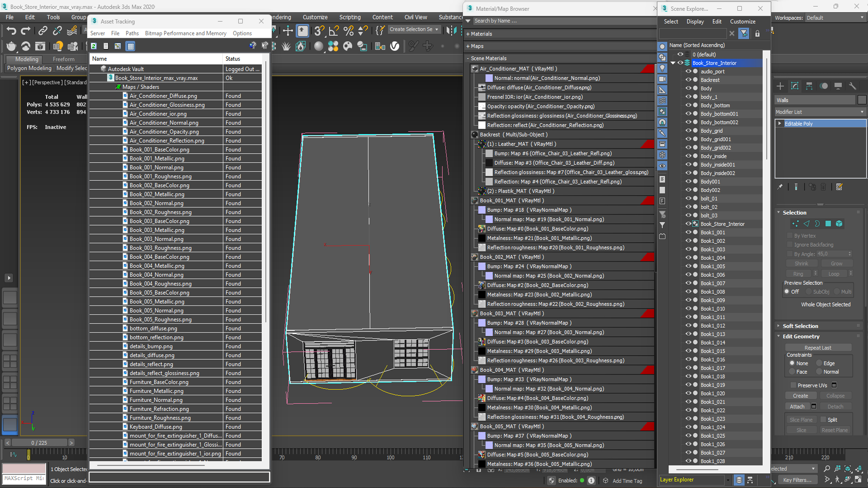Select Vertex sub-object level icon
This screenshot has height=488, width=868.
795,224
